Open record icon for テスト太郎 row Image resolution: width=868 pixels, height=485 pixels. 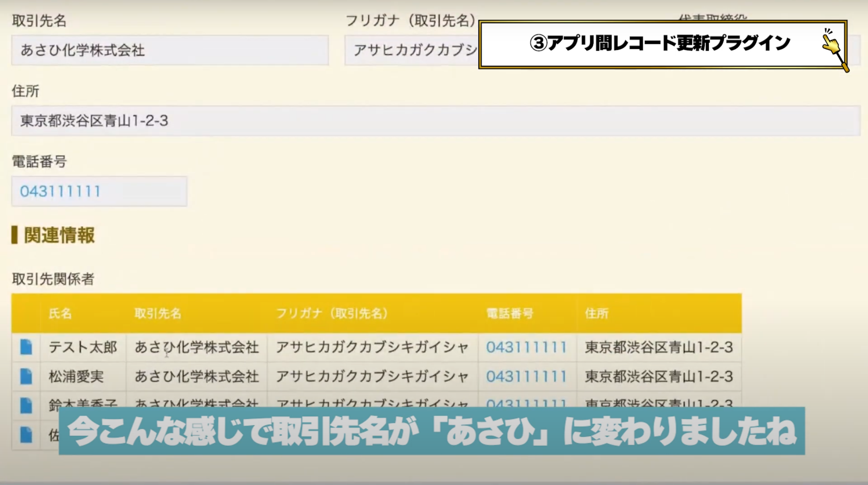[x=26, y=347]
